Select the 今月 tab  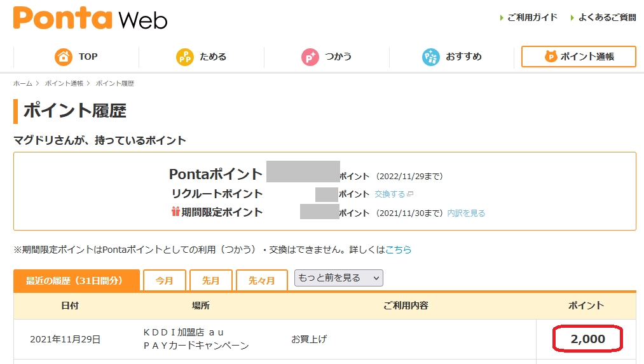[165, 280]
